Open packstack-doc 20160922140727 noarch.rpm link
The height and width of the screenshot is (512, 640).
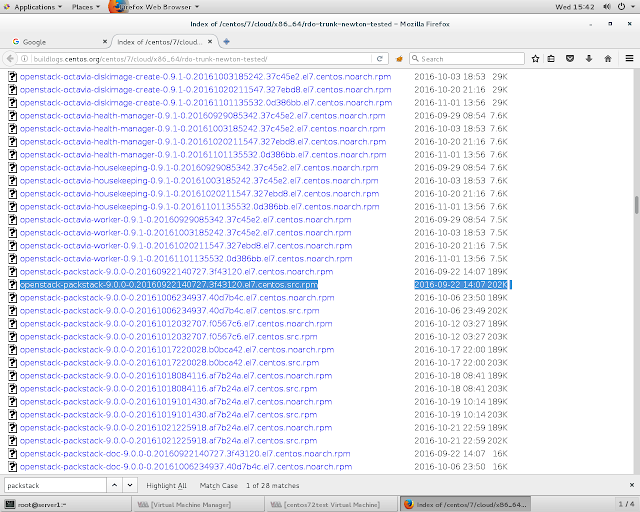click(x=185, y=454)
